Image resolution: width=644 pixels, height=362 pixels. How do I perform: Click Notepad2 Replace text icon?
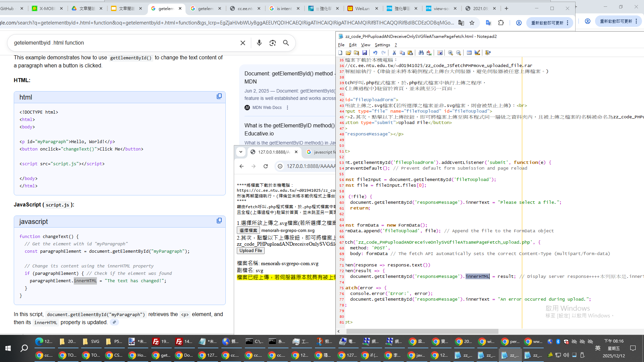pos(429,53)
